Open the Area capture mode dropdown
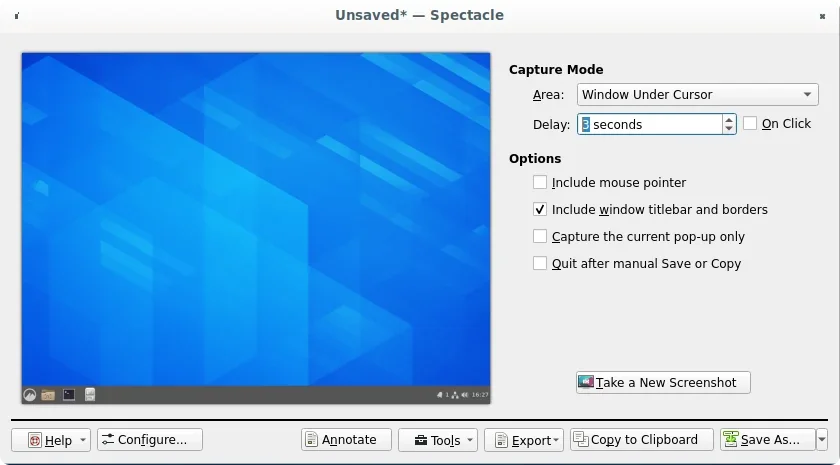 pyautogui.click(x=698, y=95)
